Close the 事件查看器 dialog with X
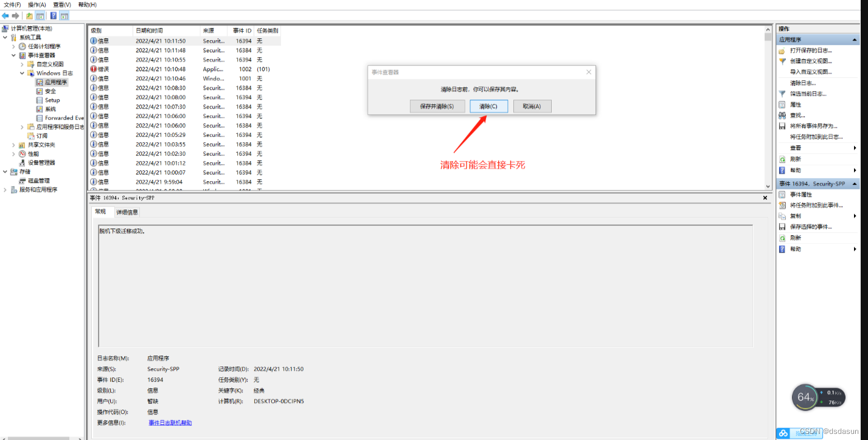This screenshot has width=868, height=440. 589,72
